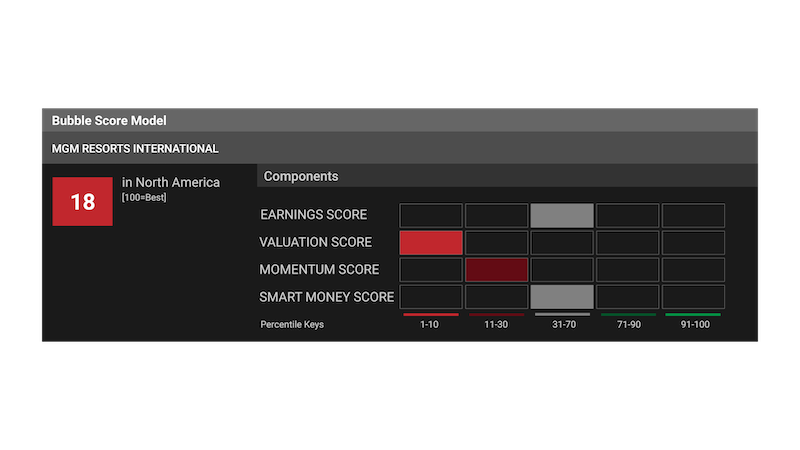Click the gray filled Smart Money Score cell
Image resolution: width=800 pixels, height=450 pixels.
tap(562, 297)
